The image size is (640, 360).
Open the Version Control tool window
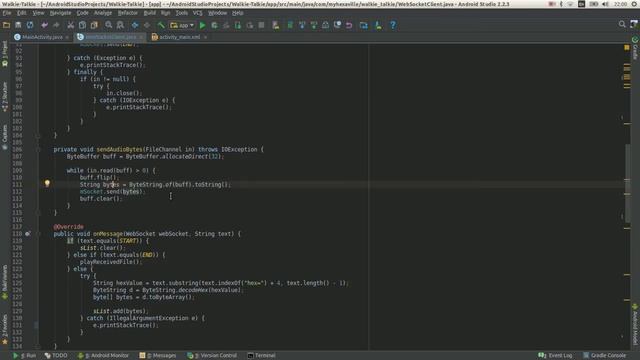click(x=212, y=356)
